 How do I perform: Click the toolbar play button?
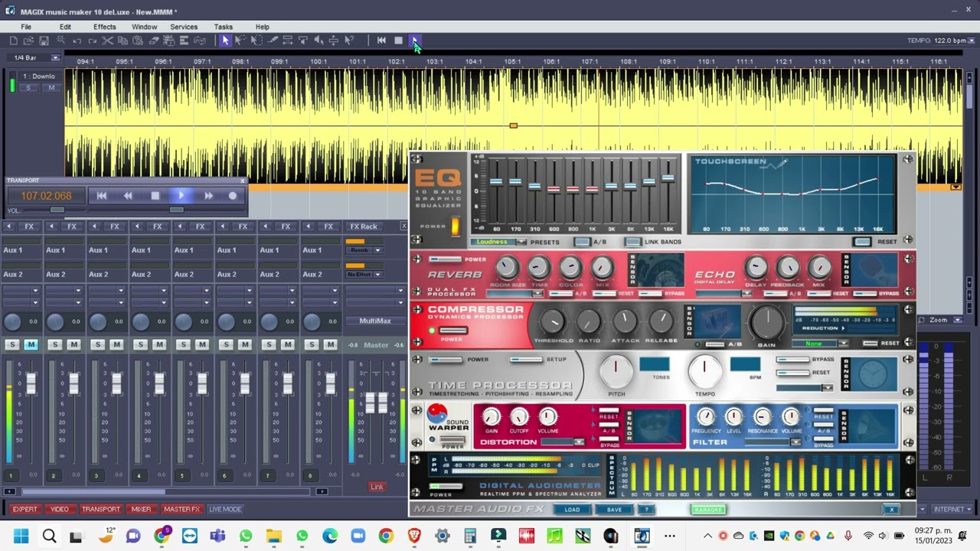click(x=414, y=41)
